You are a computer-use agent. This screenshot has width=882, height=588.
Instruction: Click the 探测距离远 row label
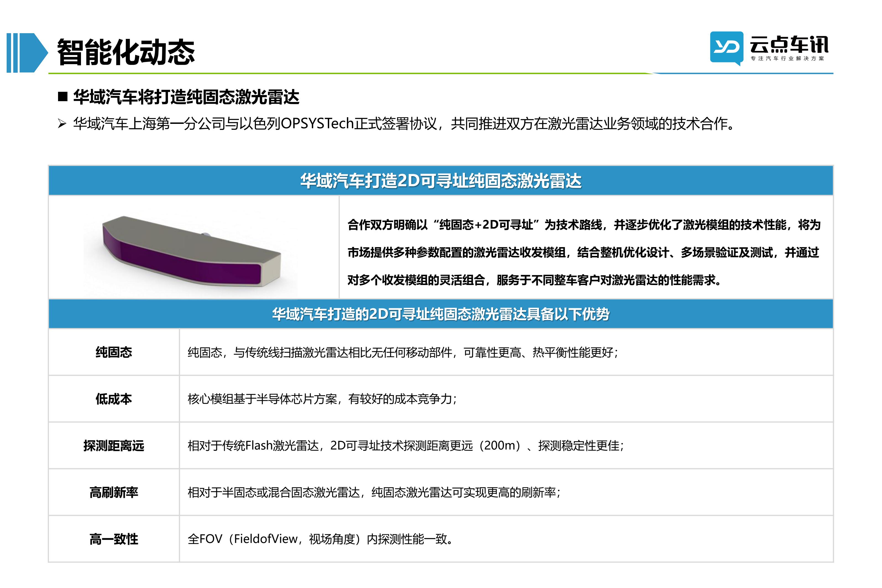(114, 446)
